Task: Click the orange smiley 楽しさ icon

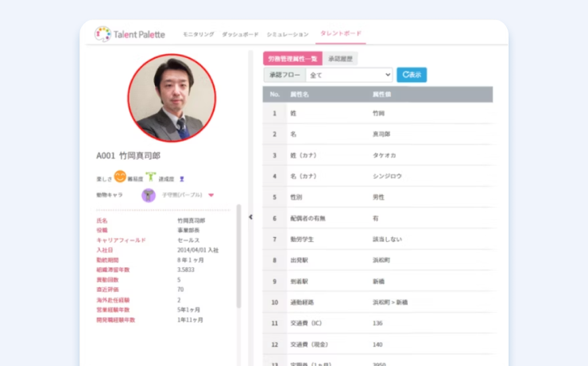Action: 120,177
